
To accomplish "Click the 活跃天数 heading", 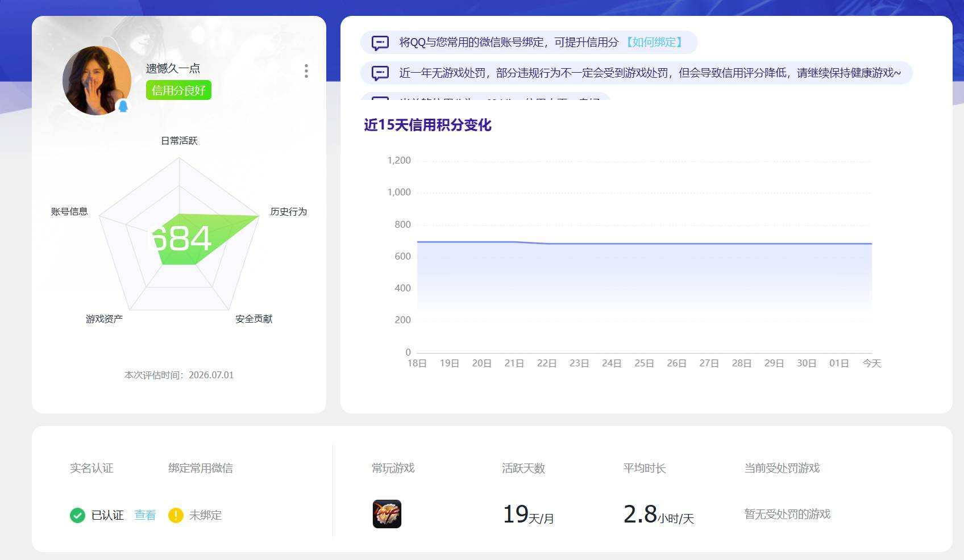I will point(523,468).
